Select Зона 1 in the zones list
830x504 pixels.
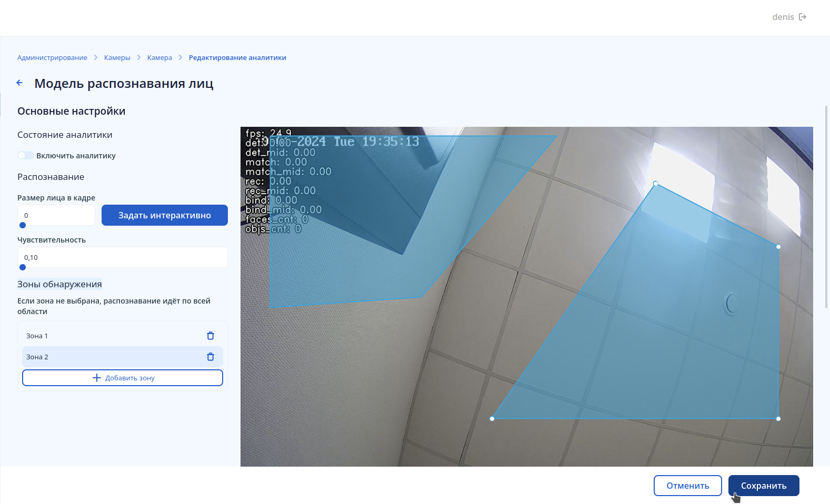(x=123, y=336)
